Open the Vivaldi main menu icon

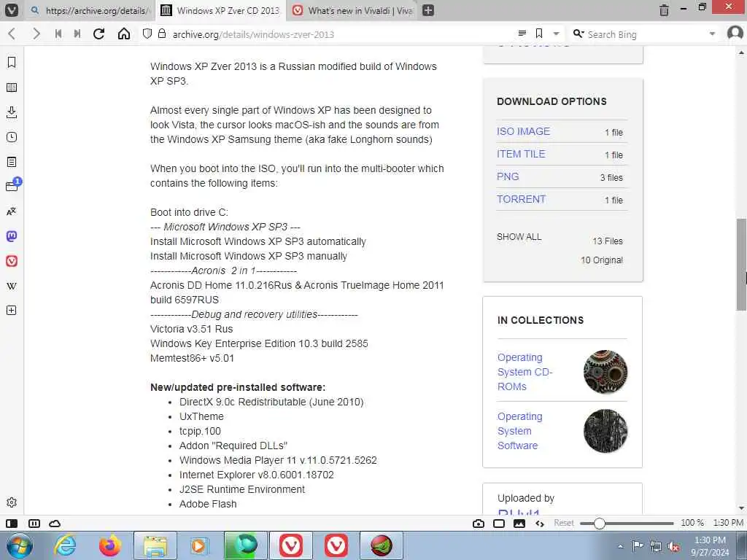pyautogui.click(x=12, y=10)
